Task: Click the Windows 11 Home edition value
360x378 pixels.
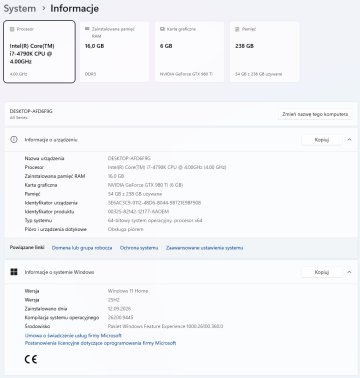Action: tap(128, 291)
